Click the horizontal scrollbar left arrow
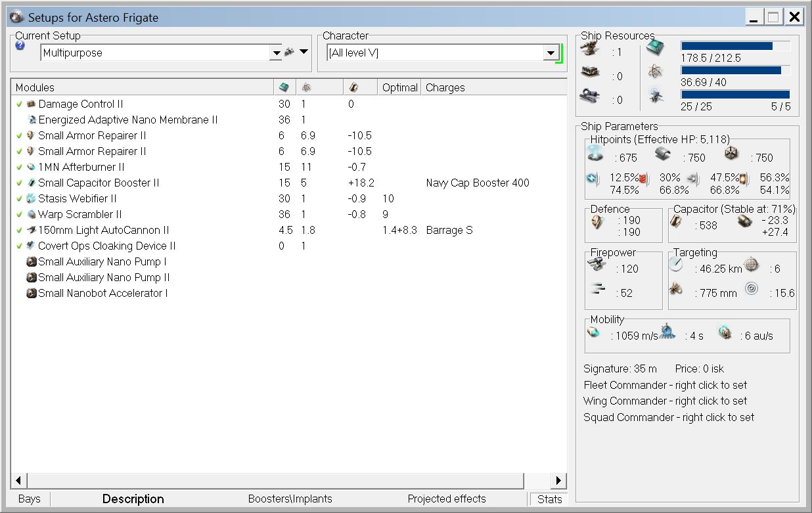 (x=18, y=480)
